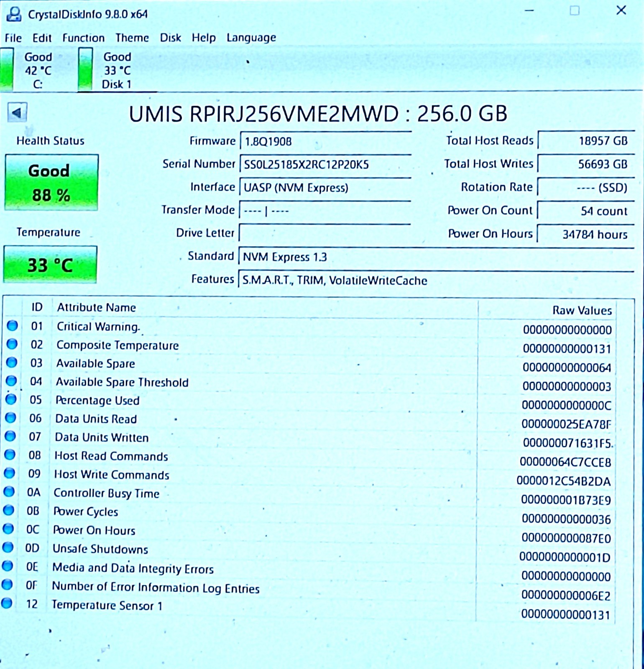Click status icon for Power On Hours attribute row
Screen dimensions: 644x669
click(8, 529)
